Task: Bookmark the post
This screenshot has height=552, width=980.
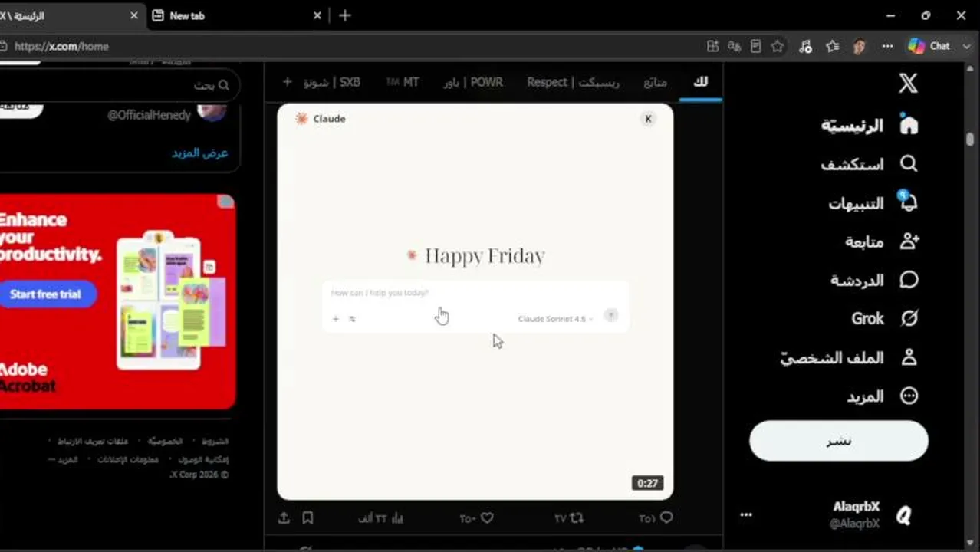Action: [307, 518]
